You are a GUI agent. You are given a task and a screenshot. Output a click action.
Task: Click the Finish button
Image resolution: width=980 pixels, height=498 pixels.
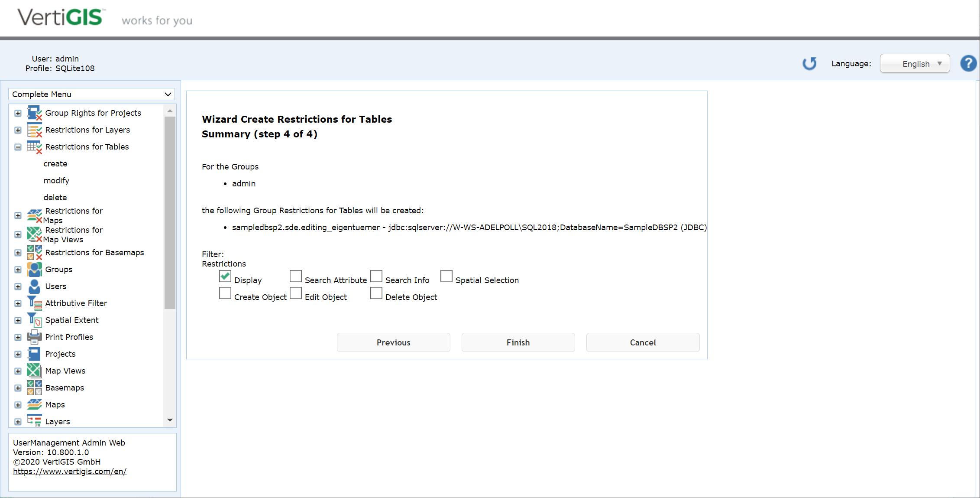[518, 342]
